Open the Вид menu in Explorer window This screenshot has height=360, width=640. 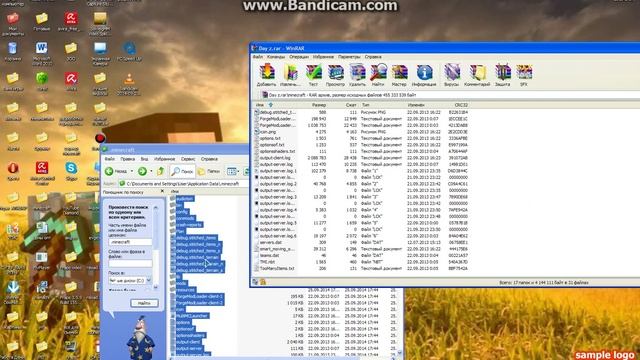[x=144, y=159]
